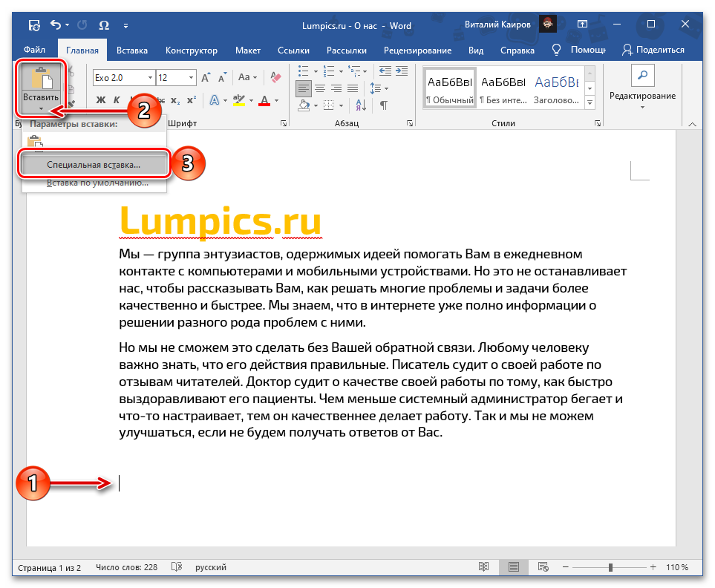Open the Макет tab
715x588 pixels.
click(247, 50)
